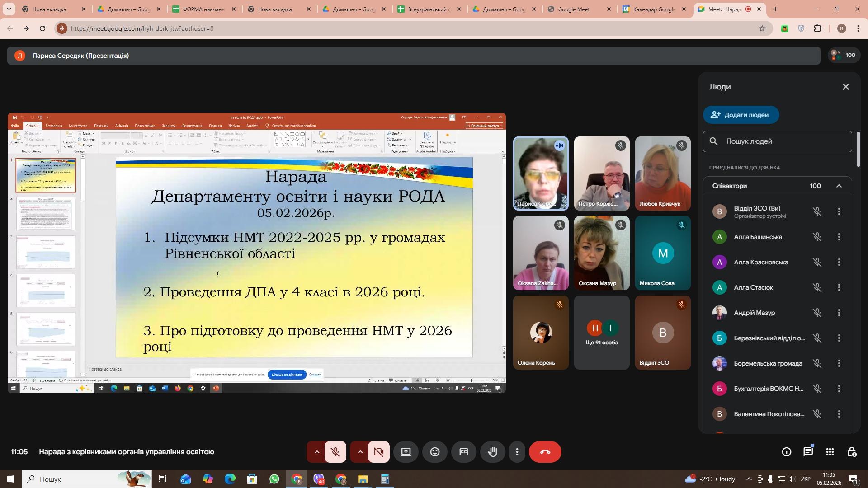The image size is (868, 488).
Task: Expand audio settings arrow beside the microphone
Action: pos(316,452)
